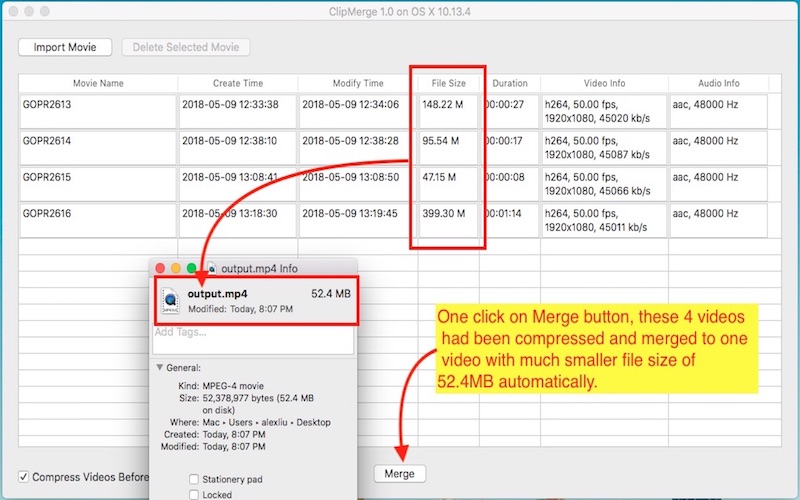Collapse the General section triangle

click(x=160, y=367)
